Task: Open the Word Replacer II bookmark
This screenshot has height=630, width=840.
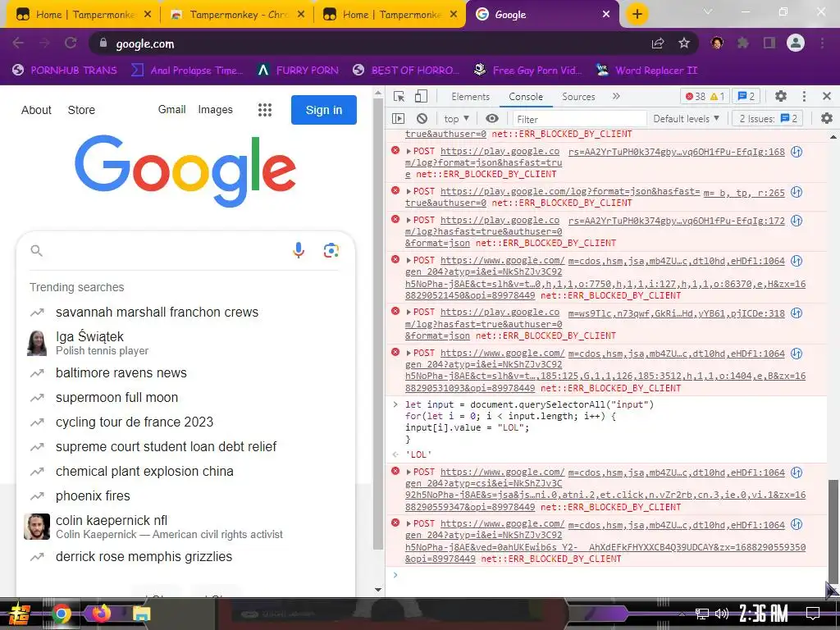Action: 647,71
